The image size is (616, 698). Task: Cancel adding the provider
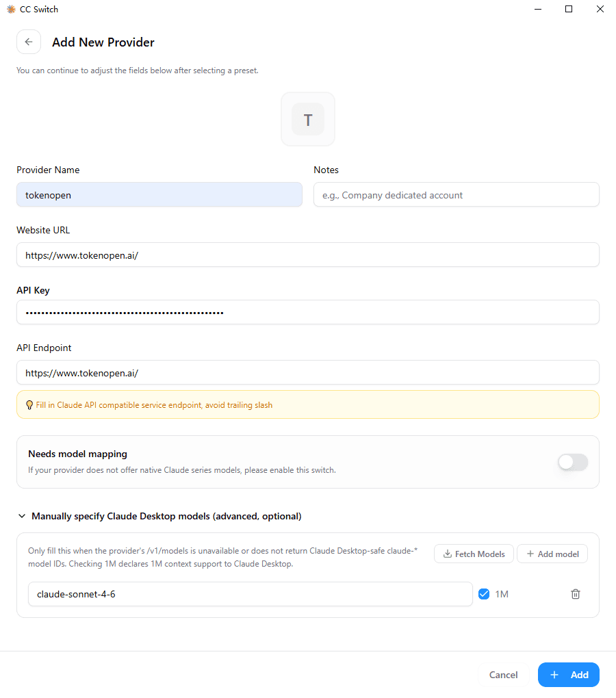click(x=503, y=675)
